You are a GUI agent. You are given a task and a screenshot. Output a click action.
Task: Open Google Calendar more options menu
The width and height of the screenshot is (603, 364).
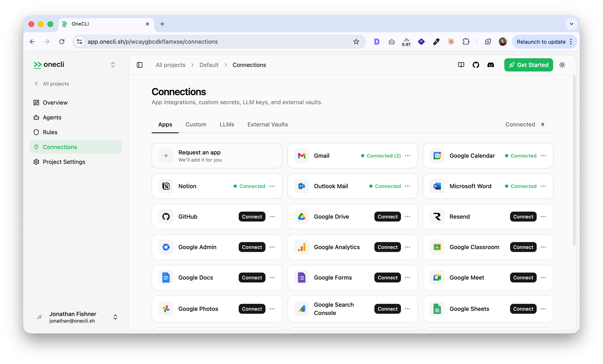point(543,156)
